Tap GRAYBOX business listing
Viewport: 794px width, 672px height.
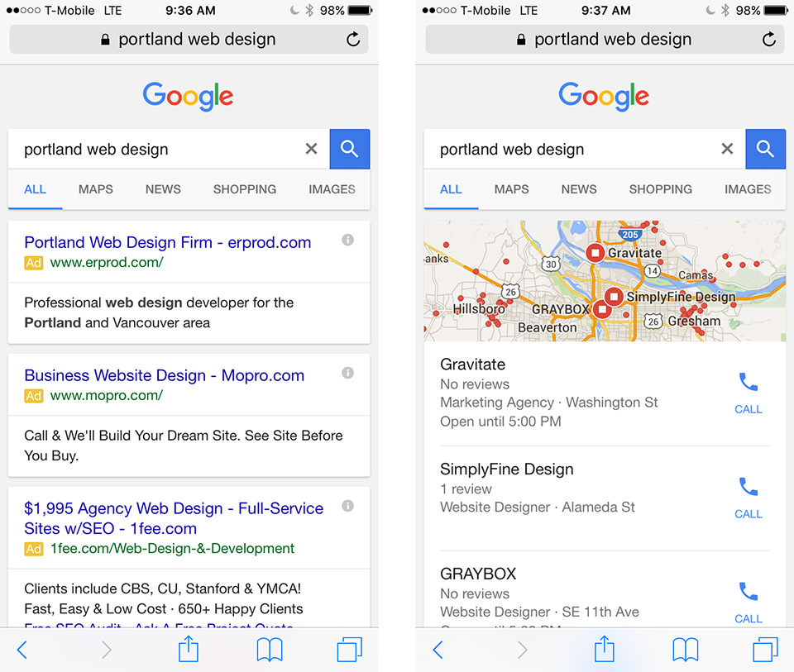tap(605, 593)
